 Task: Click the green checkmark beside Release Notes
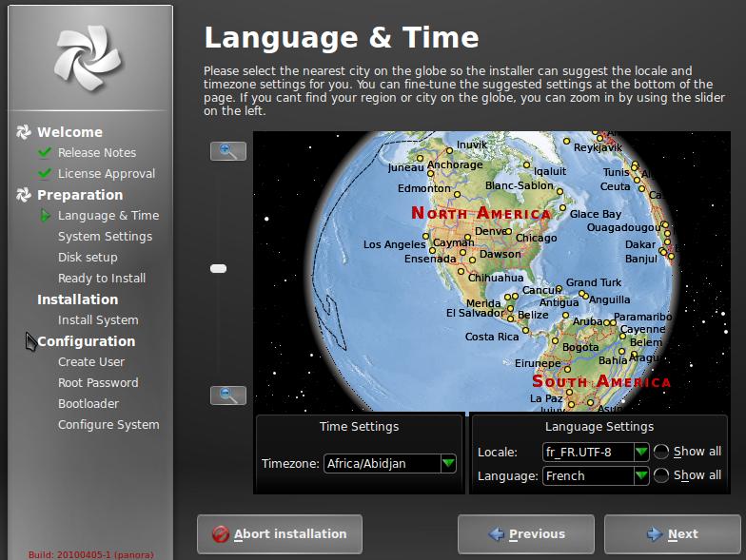pos(45,152)
